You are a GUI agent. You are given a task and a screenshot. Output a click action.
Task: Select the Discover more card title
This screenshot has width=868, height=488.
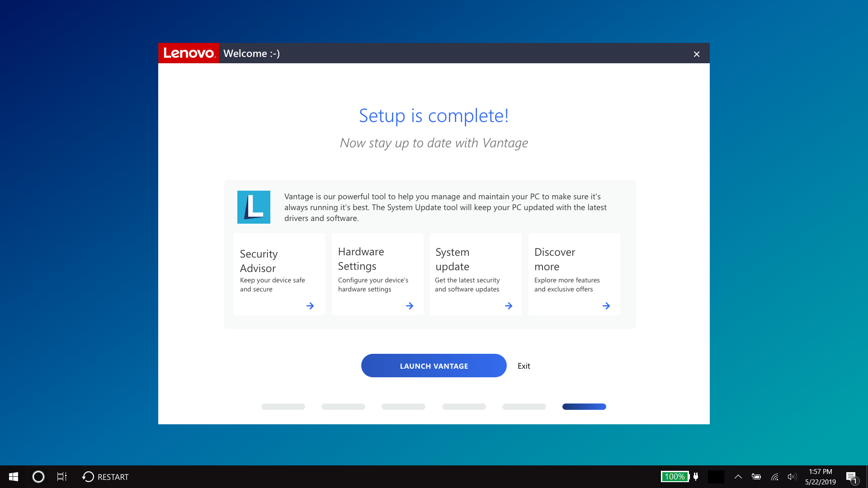pos(555,259)
